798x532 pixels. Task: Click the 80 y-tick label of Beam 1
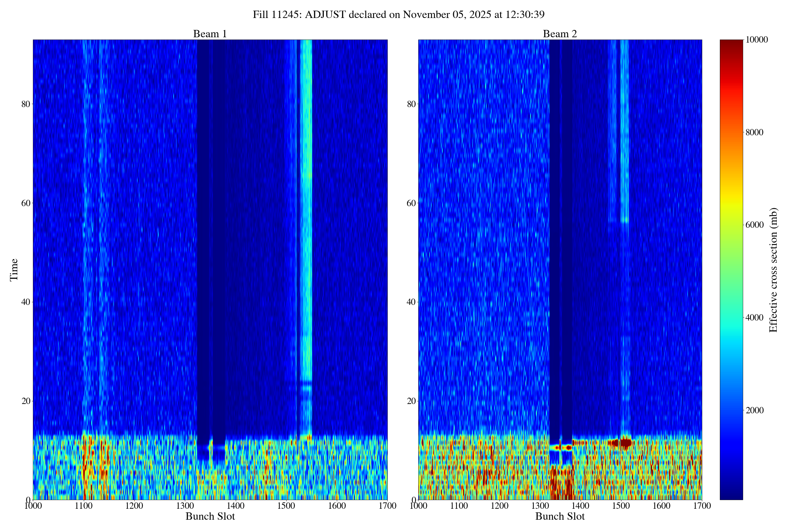click(26, 104)
